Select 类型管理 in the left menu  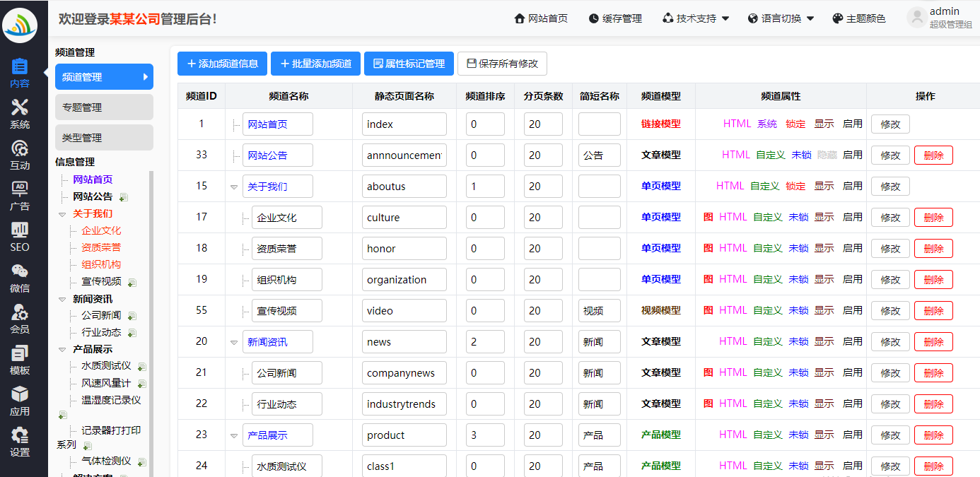104,138
